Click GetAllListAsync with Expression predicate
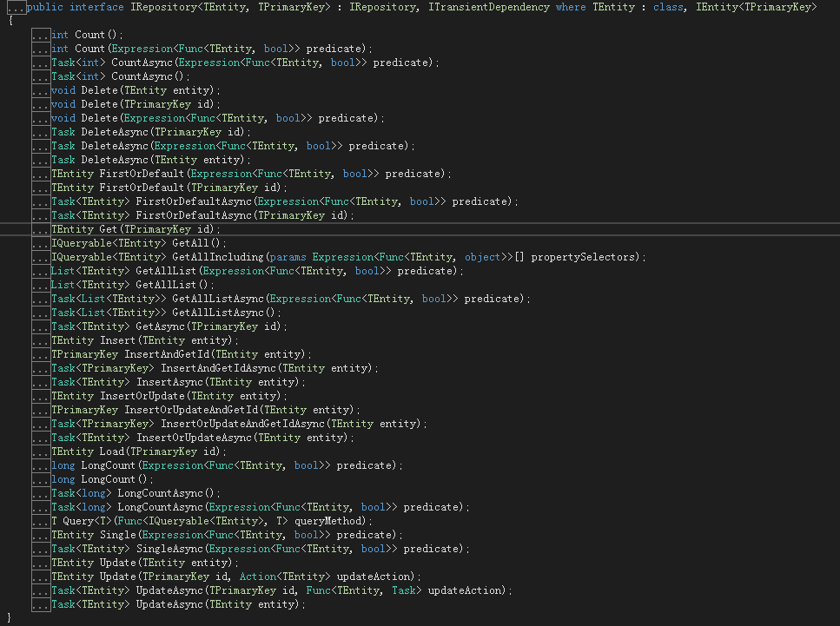Image resolution: width=840 pixels, height=626 pixels. (291, 300)
